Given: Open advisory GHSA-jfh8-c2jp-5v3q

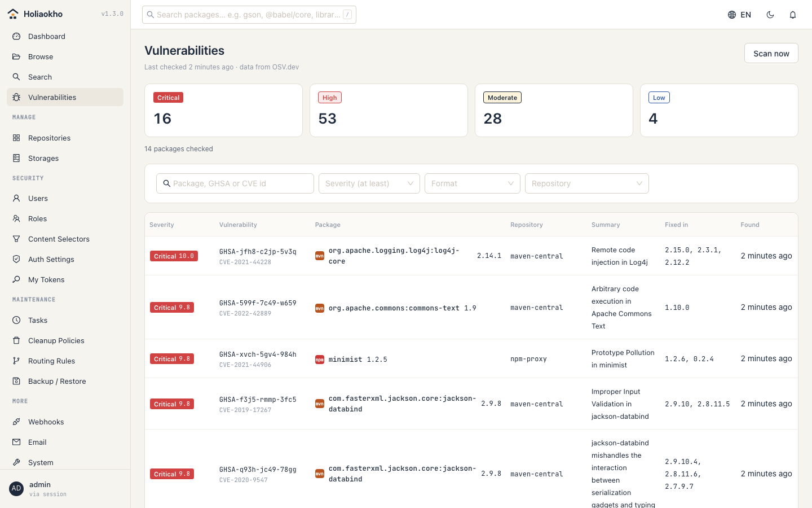Looking at the screenshot, I should [258, 252].
